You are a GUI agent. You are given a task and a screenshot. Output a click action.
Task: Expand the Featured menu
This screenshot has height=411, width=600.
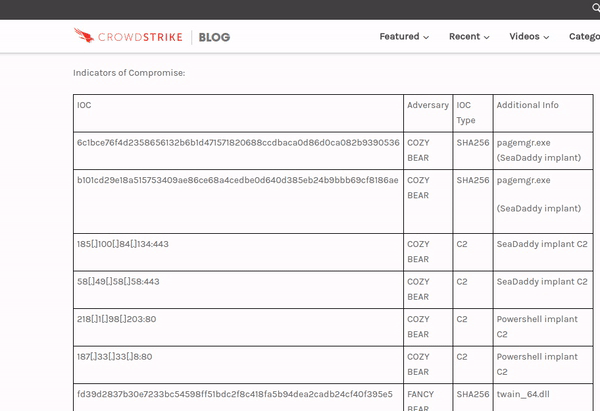click(x=404, y=36)
